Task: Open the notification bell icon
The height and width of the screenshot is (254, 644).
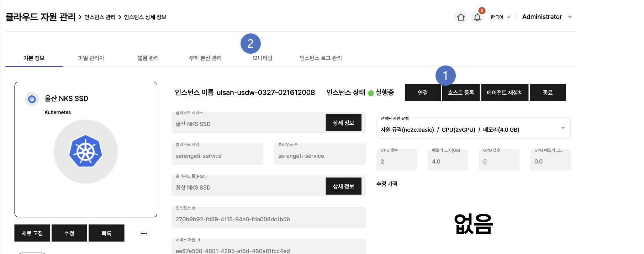Action: pos(477,17)
